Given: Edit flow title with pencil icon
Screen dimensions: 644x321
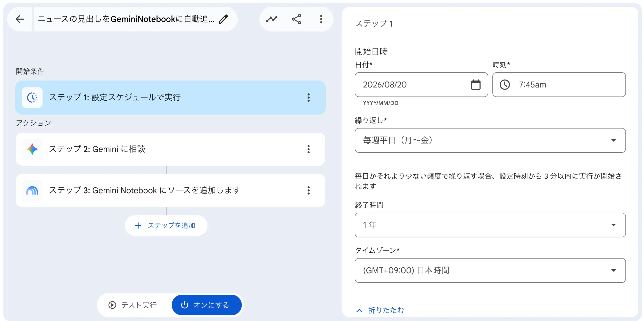Looking at the screenshot, I should point(223,19).
